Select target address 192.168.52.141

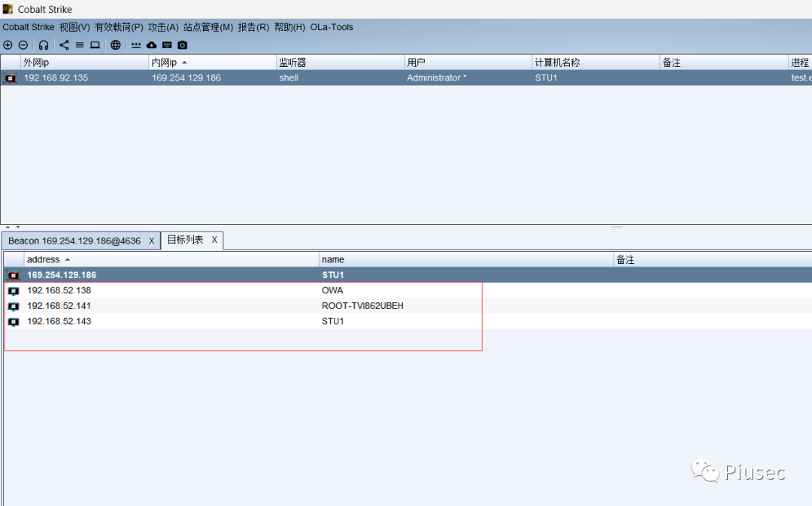(x=59, y=306)
